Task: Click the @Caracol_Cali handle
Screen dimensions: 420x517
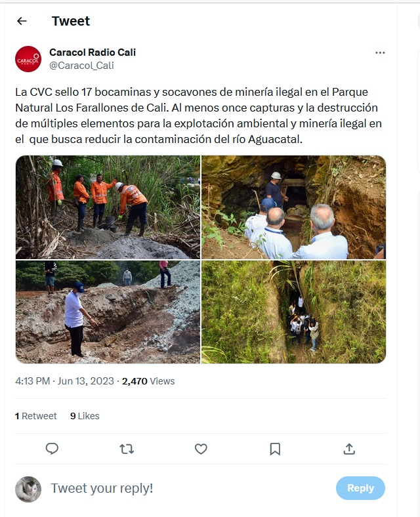Action: click(81, 66)
